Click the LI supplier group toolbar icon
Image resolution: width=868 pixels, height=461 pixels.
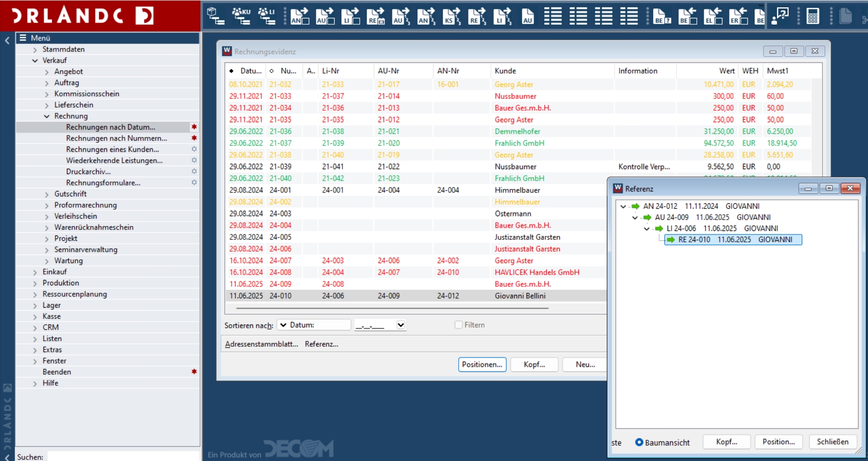(266, 16)
